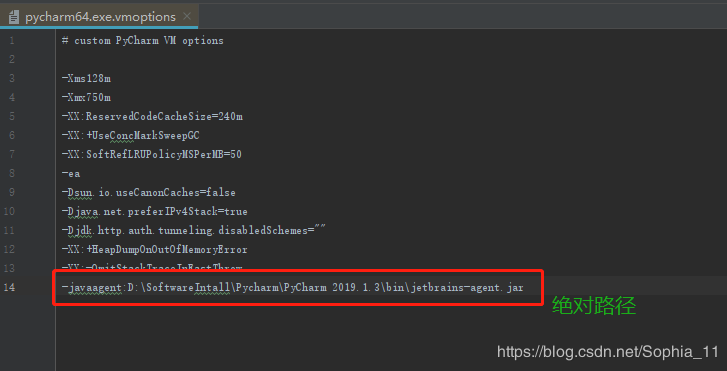
Task: Click the preferIPv4Stack=true line
Action: 154,212
